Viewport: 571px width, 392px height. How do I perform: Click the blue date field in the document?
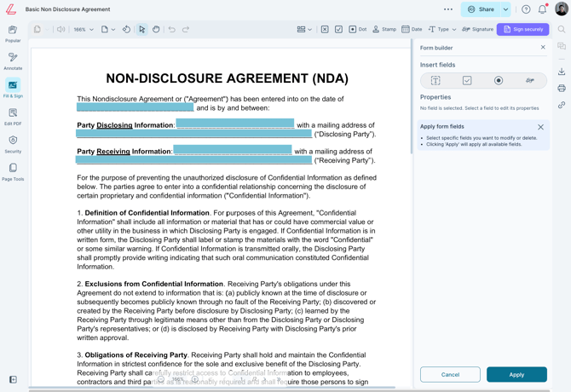pos(135,108)
